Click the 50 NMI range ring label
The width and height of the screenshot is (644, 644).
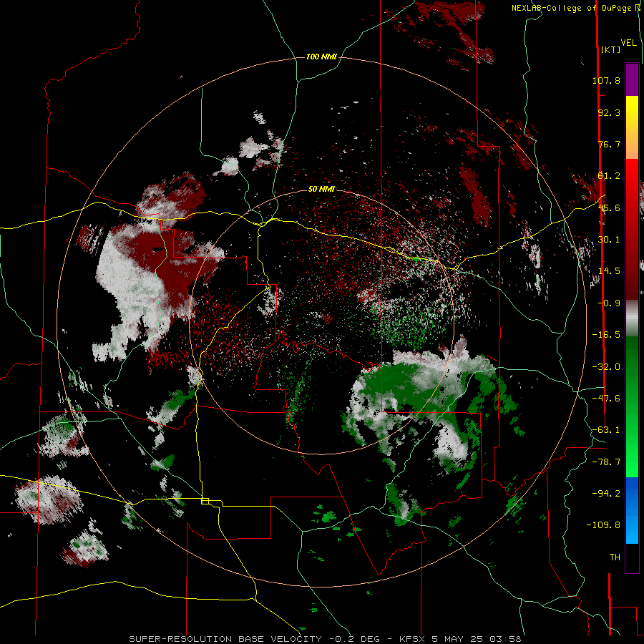point(321,190)
